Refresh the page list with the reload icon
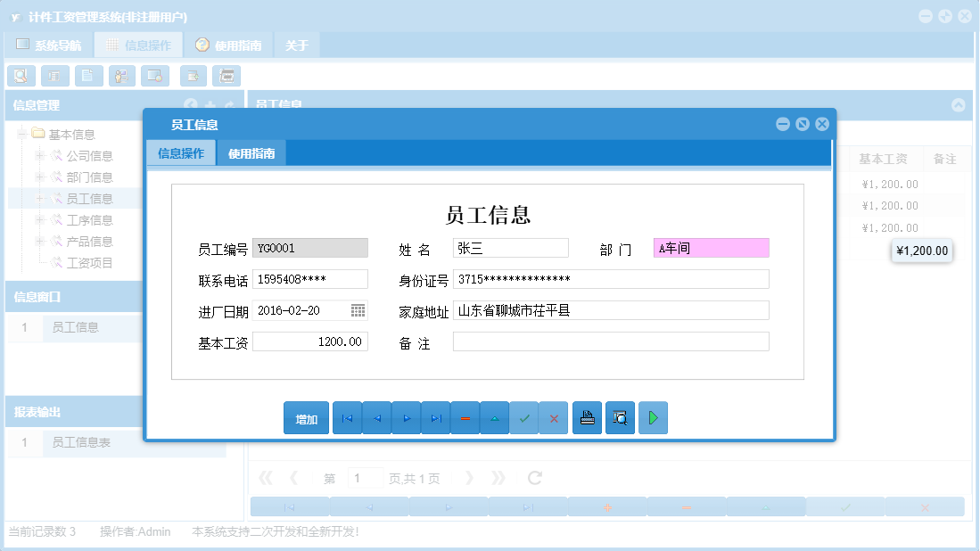 coord(533,477)
